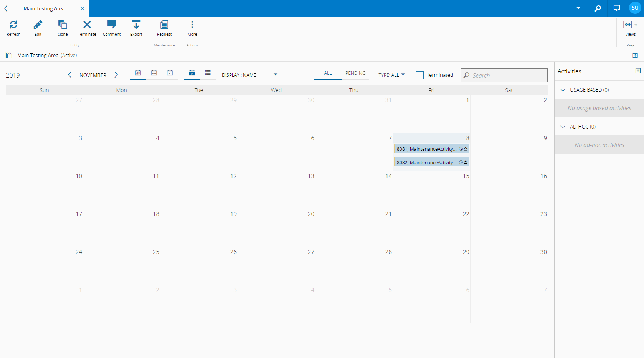Screen dimensions: 644x358
Task: Click the Terminate X icon
Action: pos(87,28)
